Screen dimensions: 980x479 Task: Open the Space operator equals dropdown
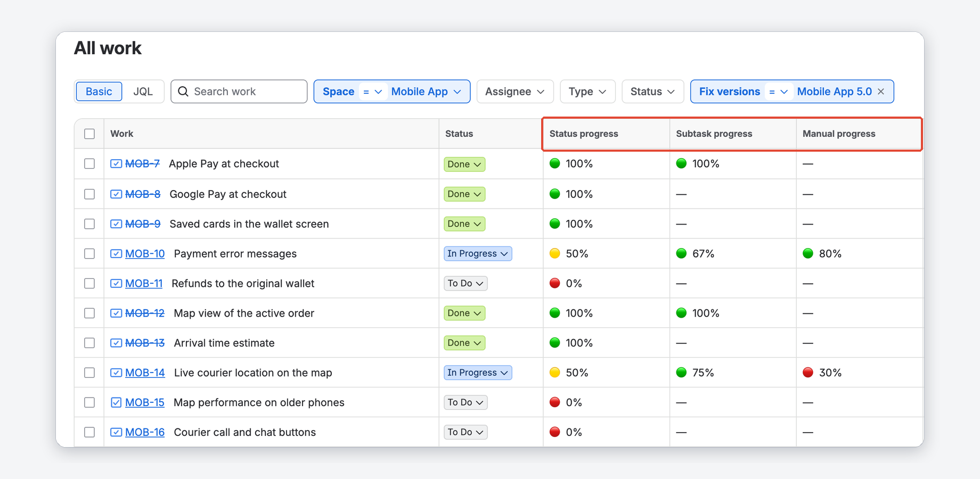[x=372, y=92]
